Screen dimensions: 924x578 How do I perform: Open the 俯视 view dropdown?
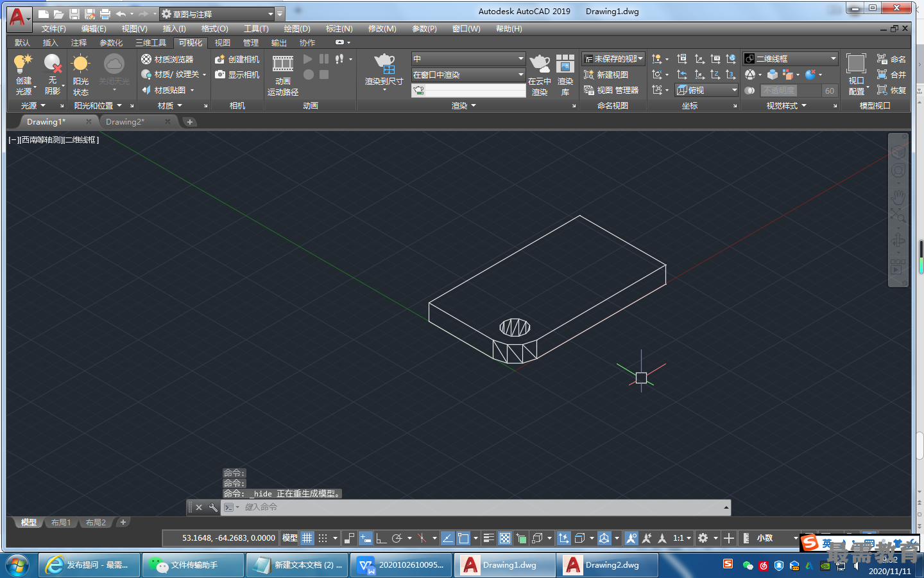tap(706, 90)
